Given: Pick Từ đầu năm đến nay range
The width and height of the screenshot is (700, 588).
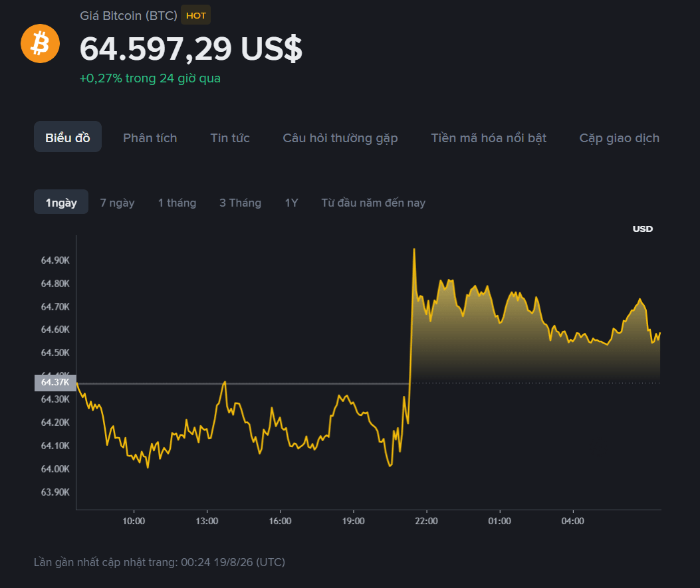Looking at the screenshot, I should (373, 203).
